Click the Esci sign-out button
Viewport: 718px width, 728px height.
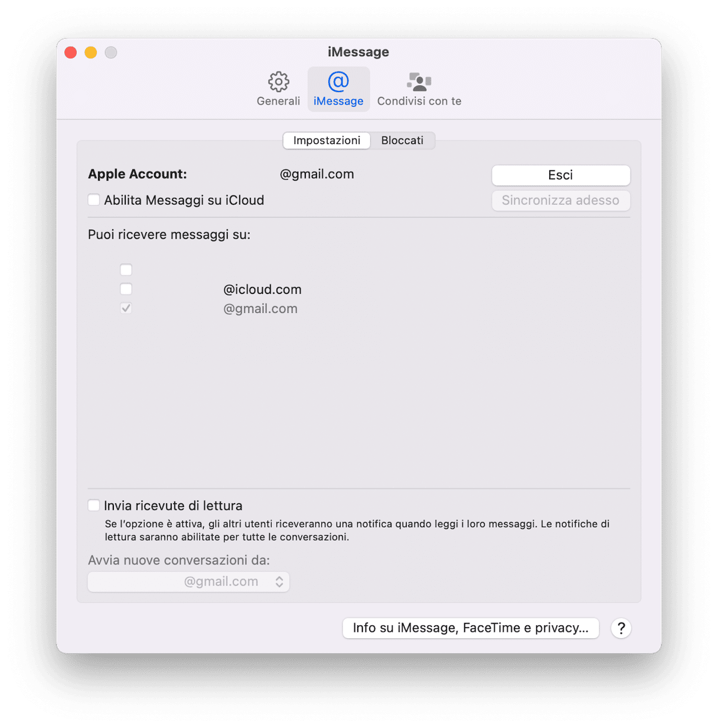click(x=560, y=175)
